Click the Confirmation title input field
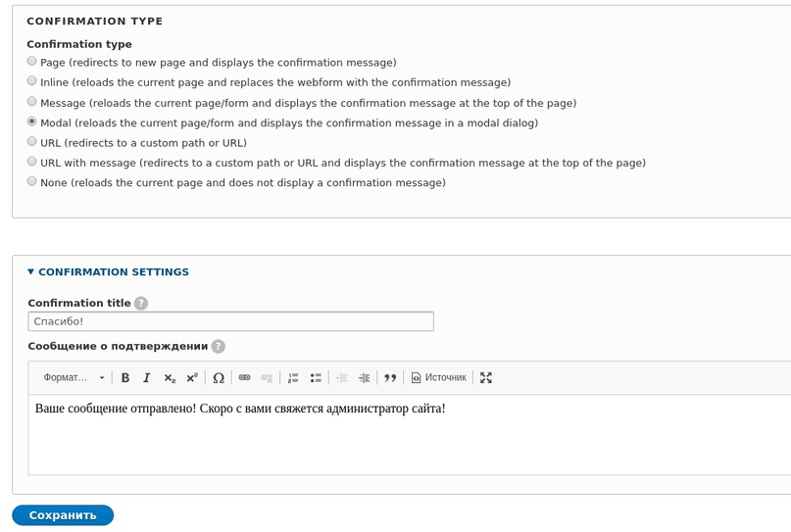 230,321
